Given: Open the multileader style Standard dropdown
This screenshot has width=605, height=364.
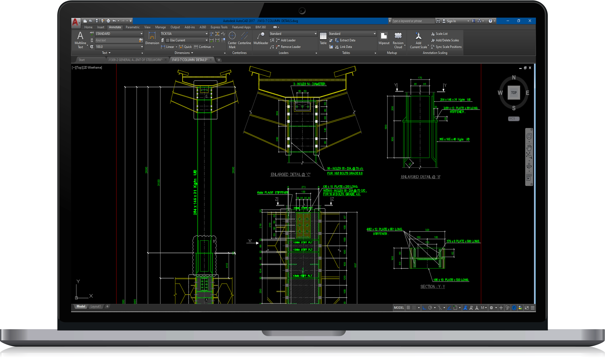Looking at the screenshot, I should 293,34.
